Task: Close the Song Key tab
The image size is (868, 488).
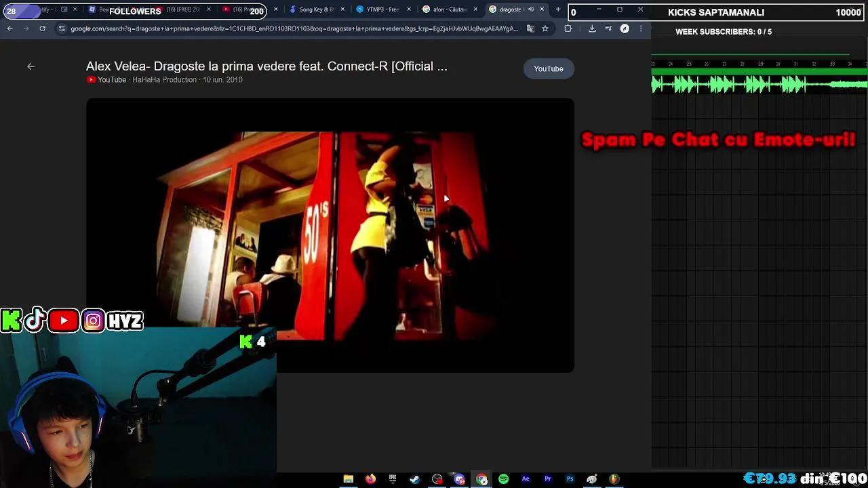Action: point(342,9)
